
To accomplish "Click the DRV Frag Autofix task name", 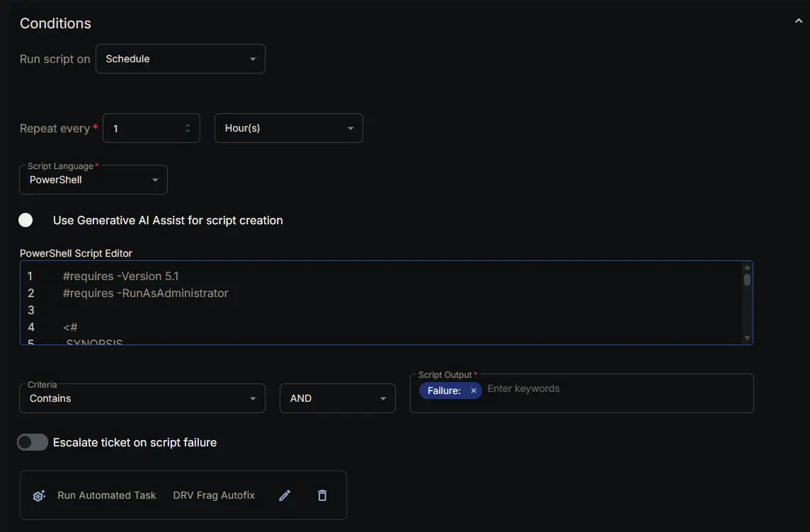I will (x=214, y=495).
